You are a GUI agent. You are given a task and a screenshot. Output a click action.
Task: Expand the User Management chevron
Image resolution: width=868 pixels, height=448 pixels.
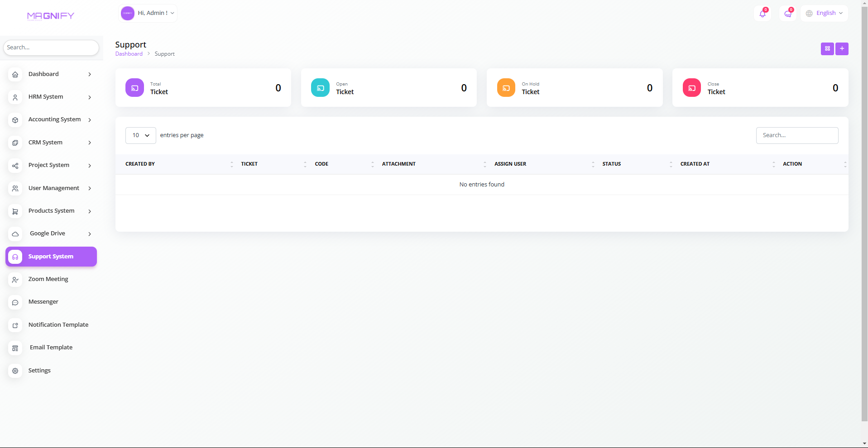tap(90, 188)
